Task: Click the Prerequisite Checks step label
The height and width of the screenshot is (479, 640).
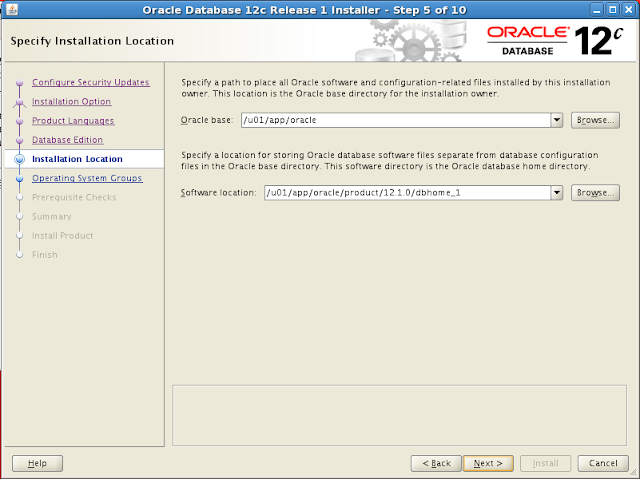Action: tap(74, 197)
